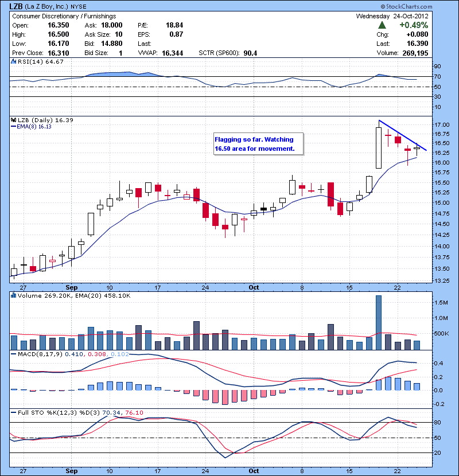
Task: Click the RSI(14) 64.67 label
Action: (41, 61)
